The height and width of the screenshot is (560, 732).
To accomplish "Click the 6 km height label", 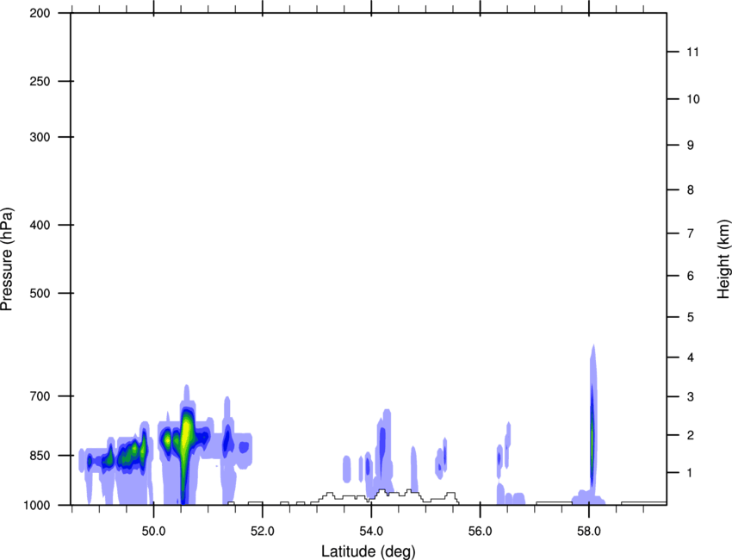I will tap(691, 276).
